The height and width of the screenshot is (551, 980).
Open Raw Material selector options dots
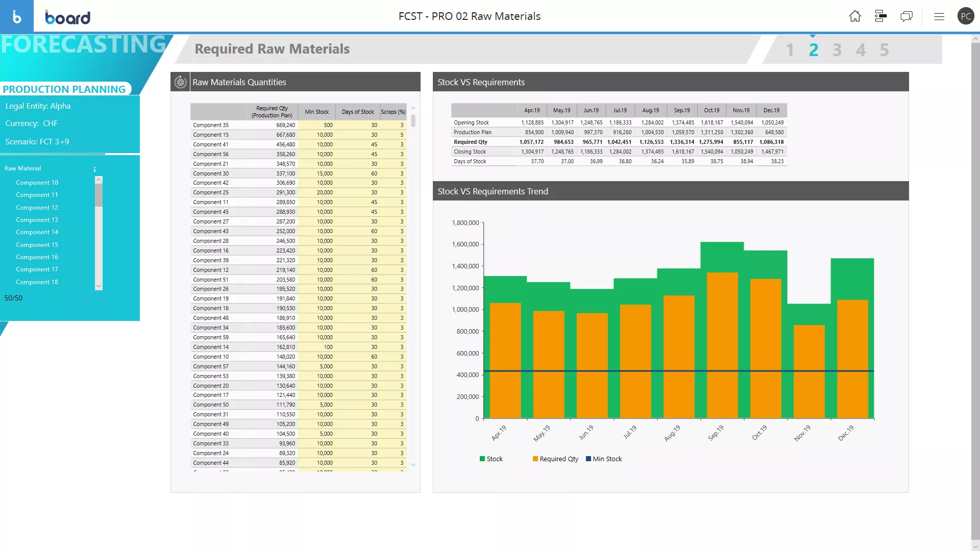(x=94, y=169)
